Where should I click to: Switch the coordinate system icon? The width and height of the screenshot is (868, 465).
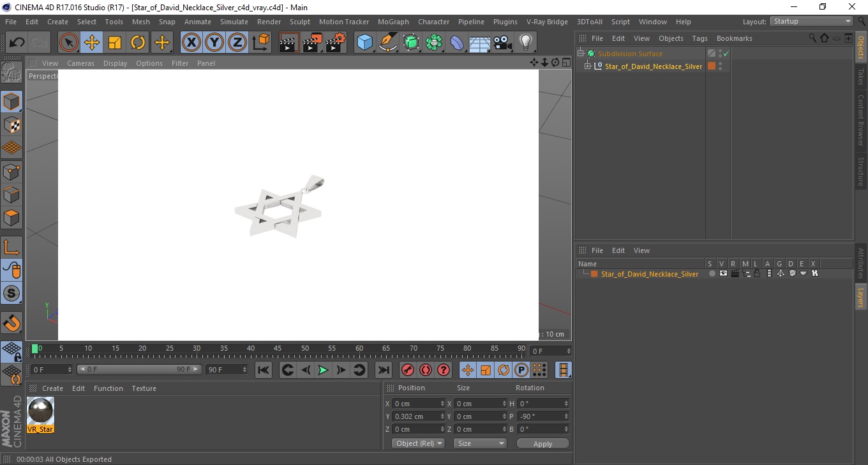coord(261,43)
